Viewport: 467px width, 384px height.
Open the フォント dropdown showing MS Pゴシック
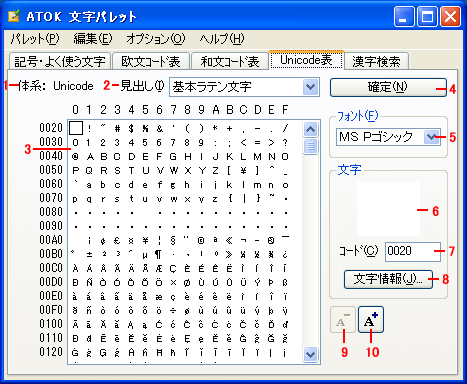(432, 137)
